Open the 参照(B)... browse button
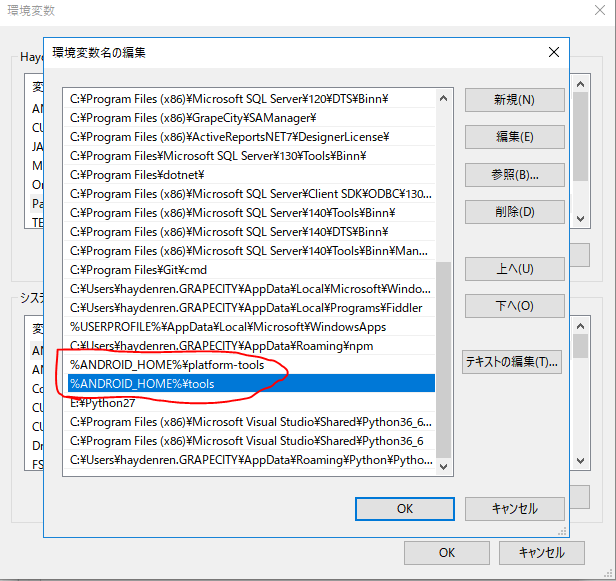The height and width of the screenshot is (581, 616). click(x=515, y=175)
